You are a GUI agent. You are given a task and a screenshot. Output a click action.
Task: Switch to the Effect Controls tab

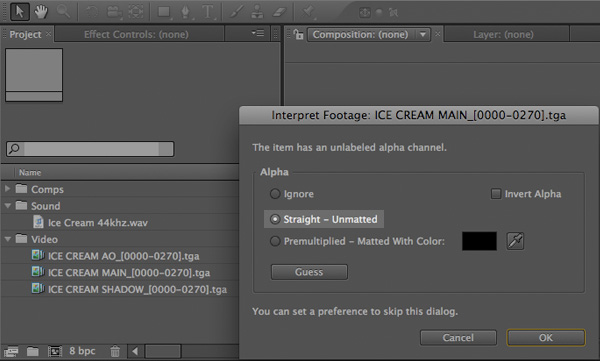[136, 34]
